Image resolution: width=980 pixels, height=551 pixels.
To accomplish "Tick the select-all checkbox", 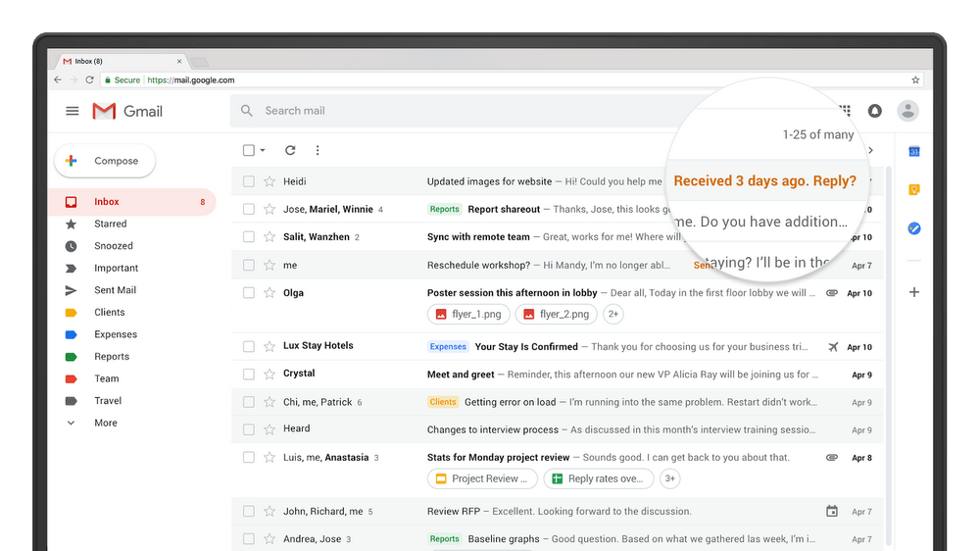I will point(249,150).
